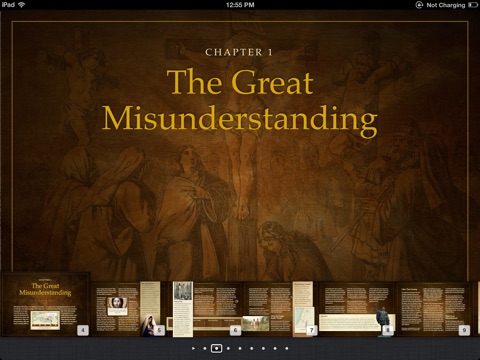Tap the iPad label in the status bar
This screenshot has width=480, height=360.
point(8,5)
